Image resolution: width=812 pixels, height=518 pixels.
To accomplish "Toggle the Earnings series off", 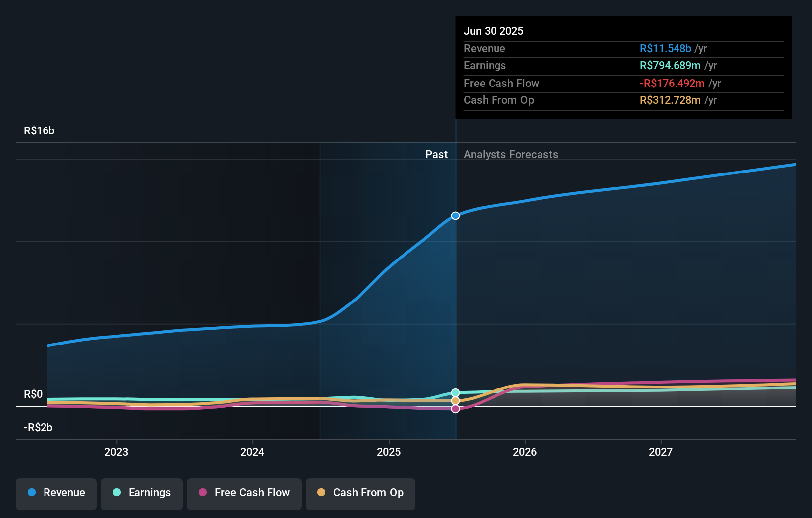I will 141,493.
